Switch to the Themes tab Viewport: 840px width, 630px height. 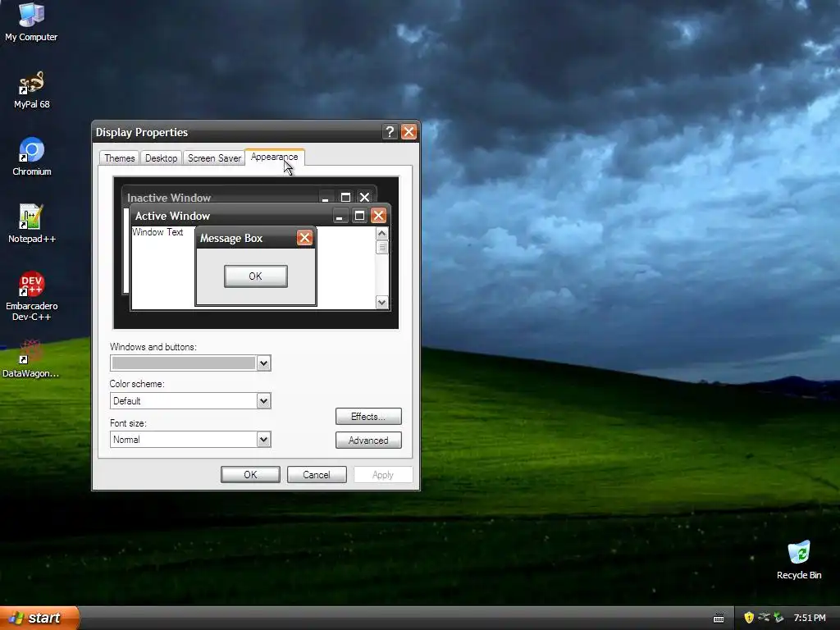120,158
